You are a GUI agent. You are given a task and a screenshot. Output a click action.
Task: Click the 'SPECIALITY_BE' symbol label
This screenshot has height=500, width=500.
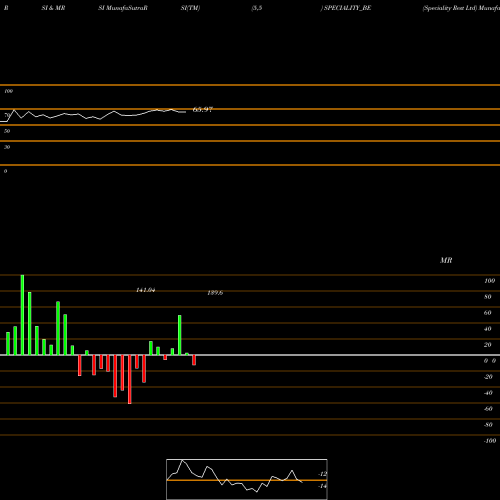pyautogui.click(x=347, y=8)
